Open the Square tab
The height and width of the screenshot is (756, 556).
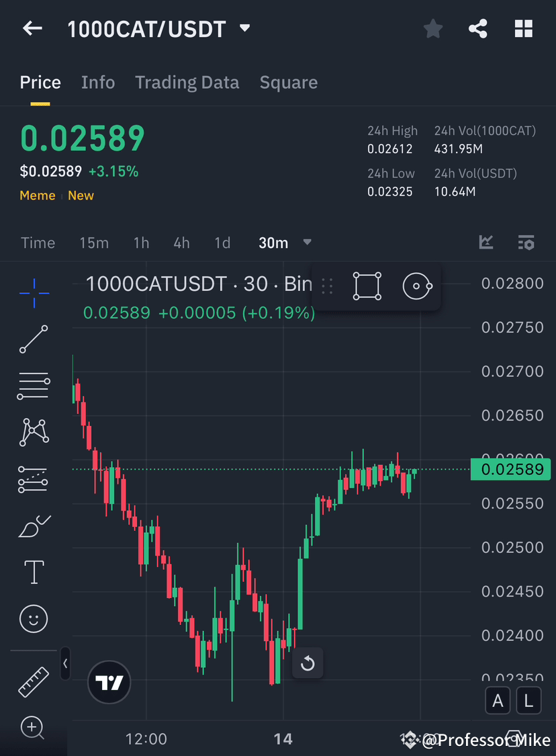[x=289, y=82]
